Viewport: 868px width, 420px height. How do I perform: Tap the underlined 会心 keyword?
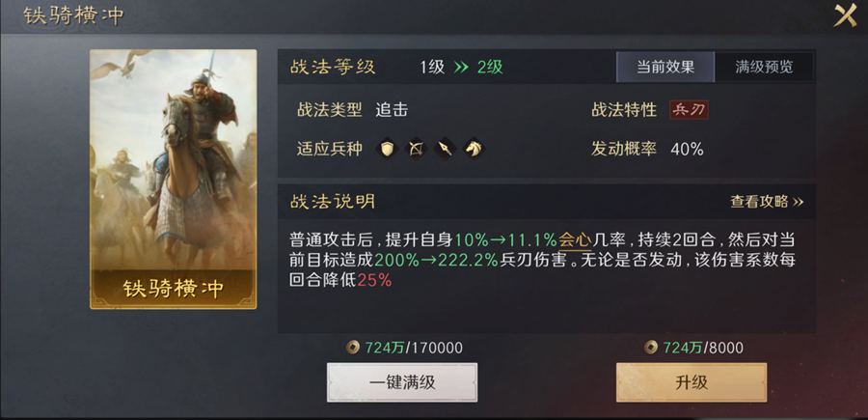[x=575, y=240]
